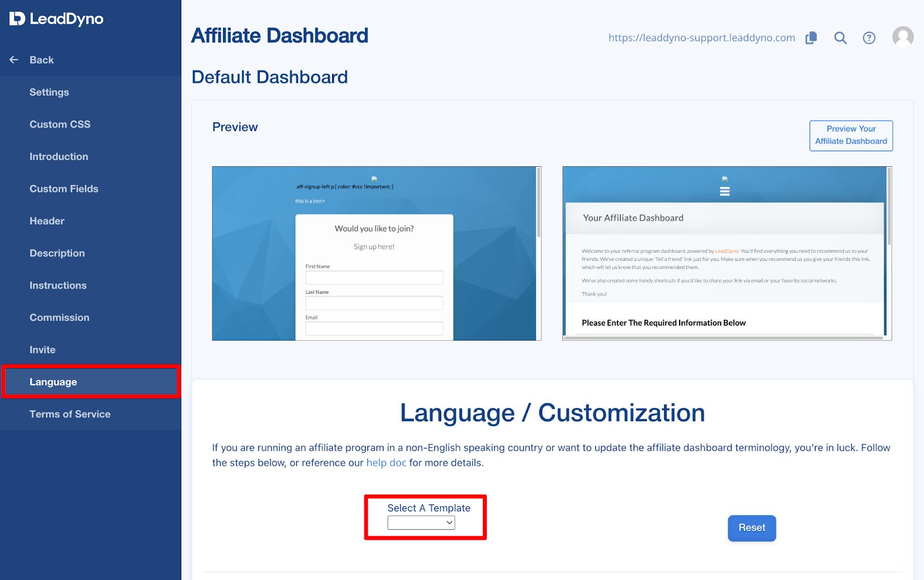This screenshot has height=580, width=924.
Task: Click Last Name field in signup preview
Action: point(374,303)
